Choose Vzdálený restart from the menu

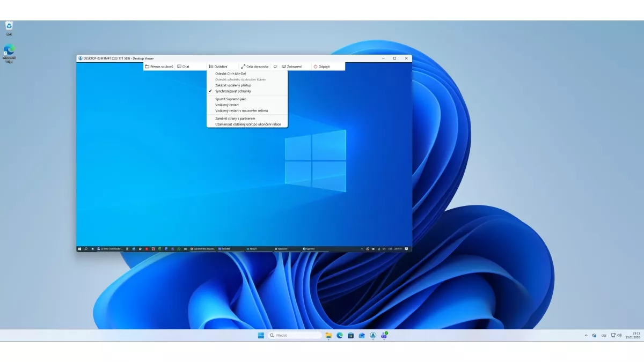(227, 105)
